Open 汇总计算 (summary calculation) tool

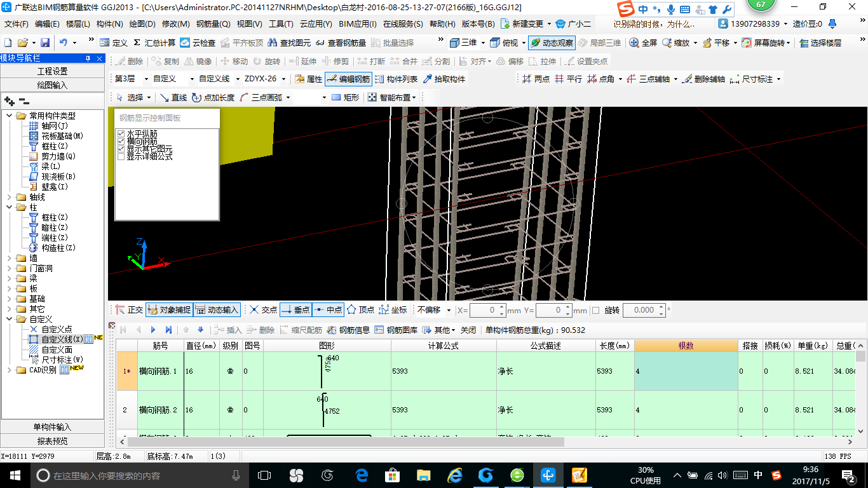click(154, 43)
